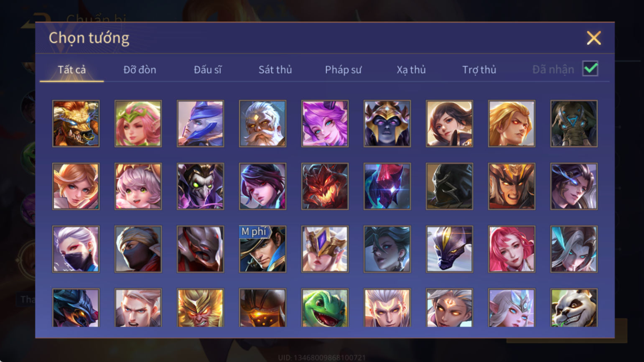Toggle the "Đã nhận" checkbox

(590, 69)
